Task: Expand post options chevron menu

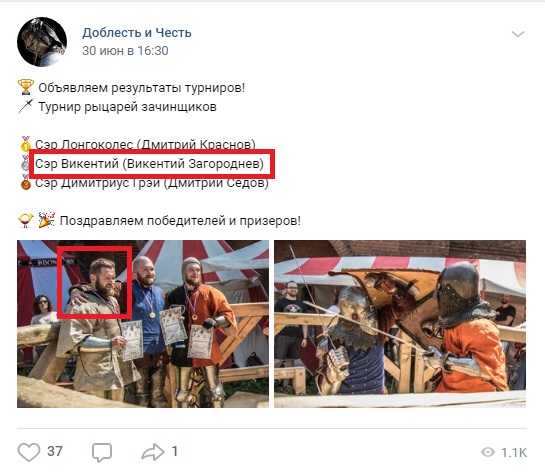Action: point(518,34)
